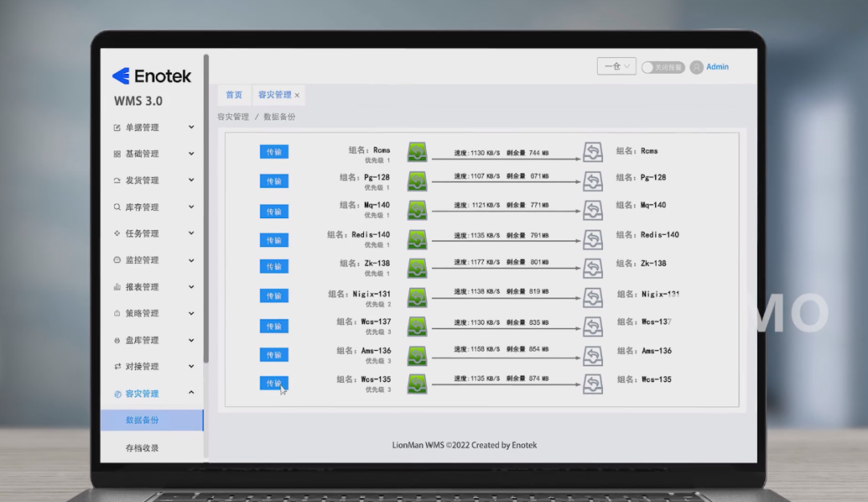The width and height of the screenshot is (868, 502).
Task: Open the 基础管理 sidebar menu
Action: (153, 154)
